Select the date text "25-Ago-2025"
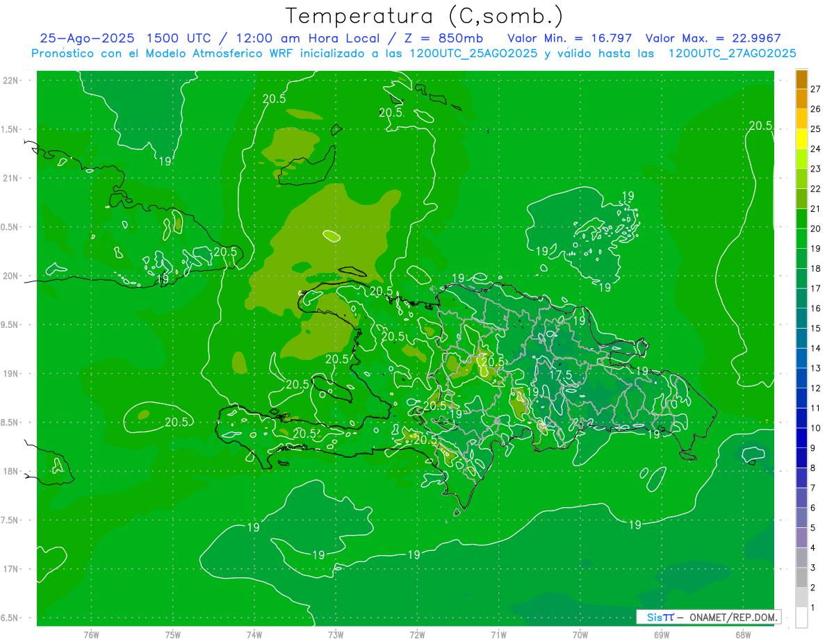Screen dimensions: 834x644 point(88,38)
